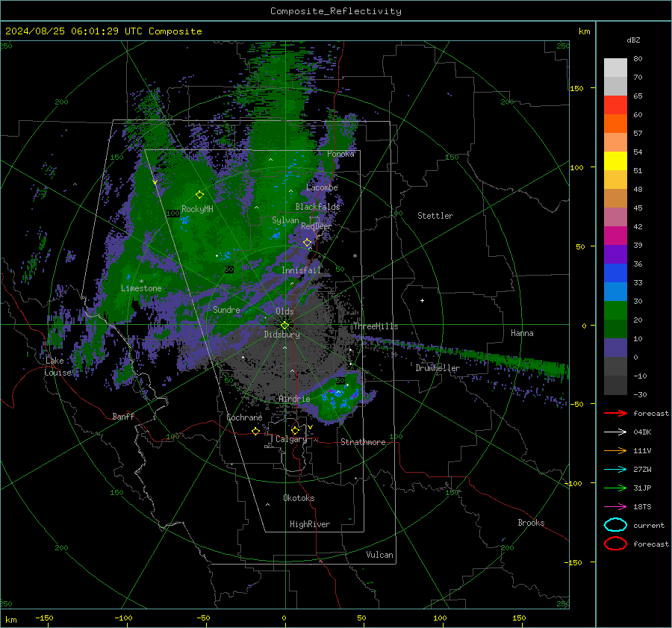Click the orange 111V arrow legend icon
Screen dimensions: 672x628
tap(615, 450)
